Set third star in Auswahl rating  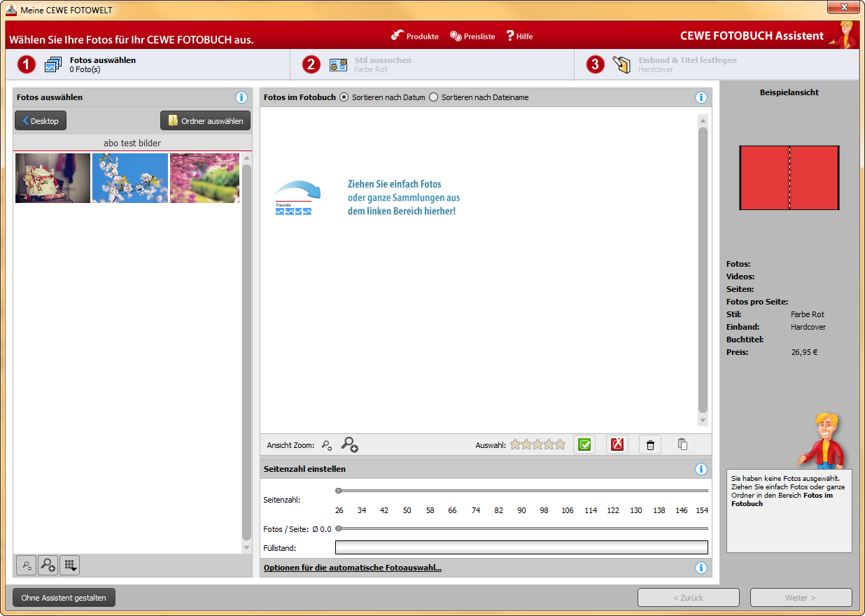[537, 444]
